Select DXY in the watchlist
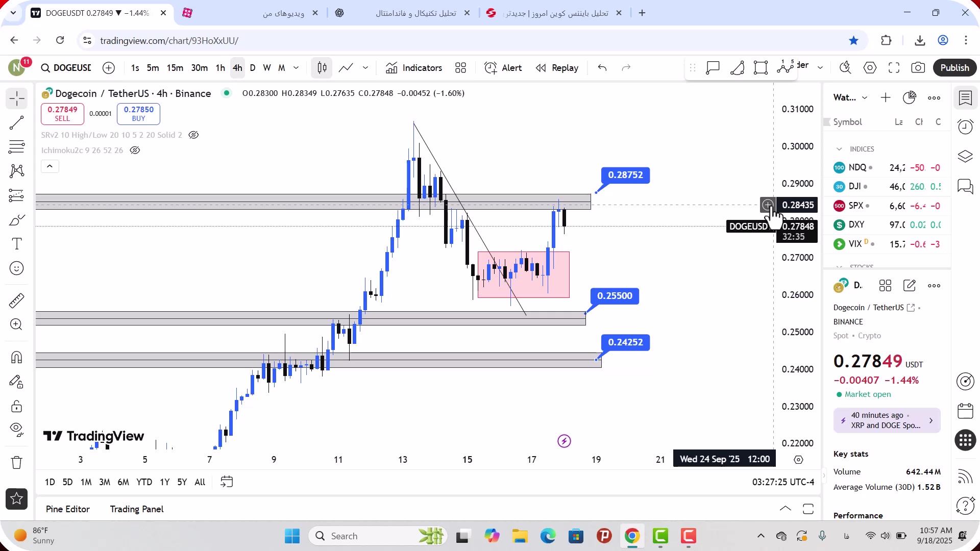Screen dimensions: 980x551 pos(887,224)
